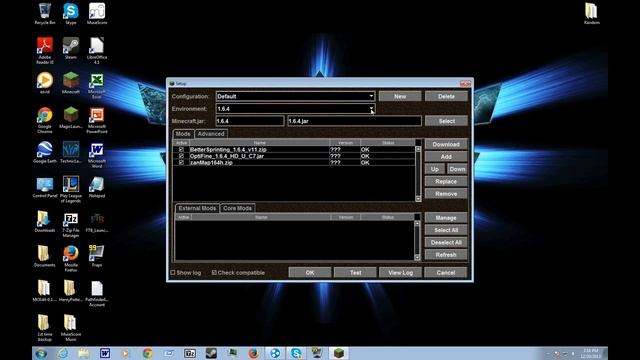
Task: Open the FTB Launcher desktop shortcut
Action: click(x=97, y=221)
